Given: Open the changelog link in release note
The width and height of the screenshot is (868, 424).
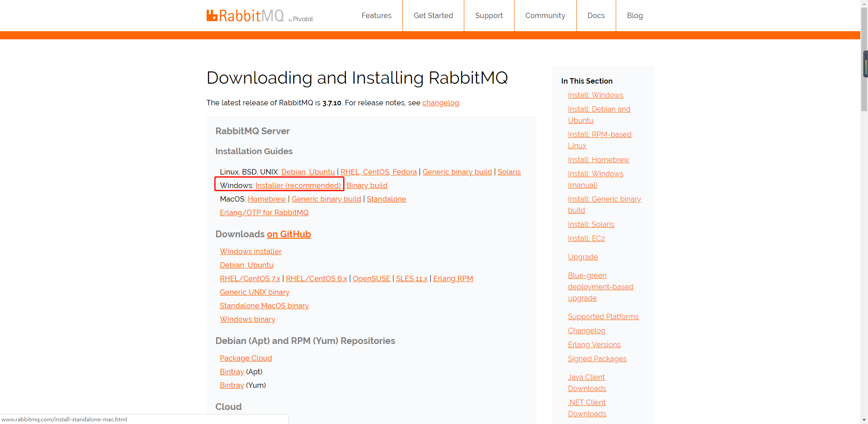Looking at the screenshot, I should click(x=440, y=103).
